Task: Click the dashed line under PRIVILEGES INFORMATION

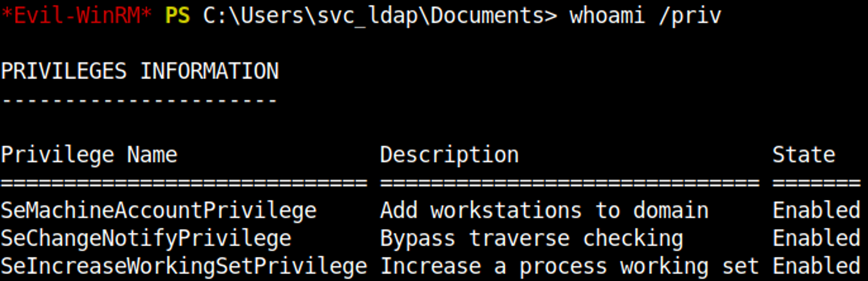Action: pyautogui.click(x=139, y=101)
